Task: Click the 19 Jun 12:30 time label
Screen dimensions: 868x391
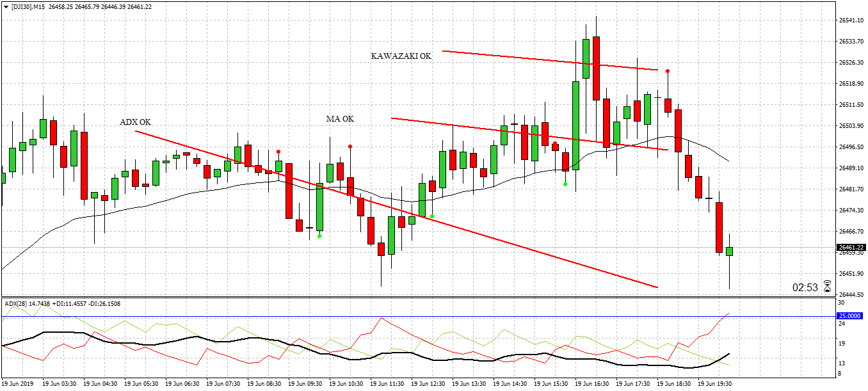Action: point(428,384)
